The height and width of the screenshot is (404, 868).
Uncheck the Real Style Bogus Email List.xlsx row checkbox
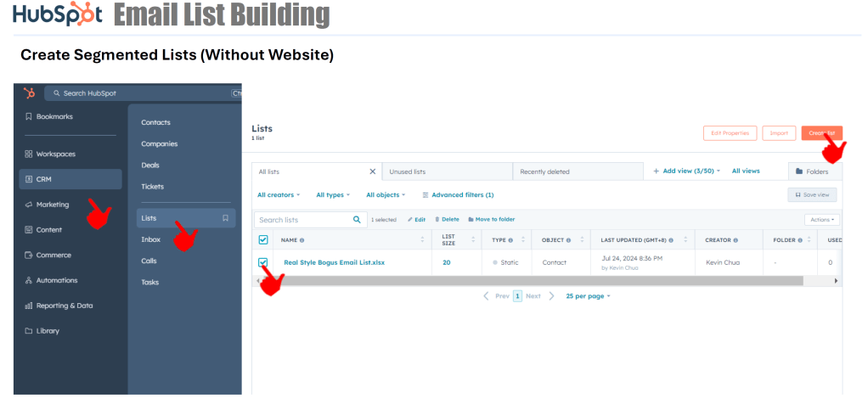(x=263, y=262)
